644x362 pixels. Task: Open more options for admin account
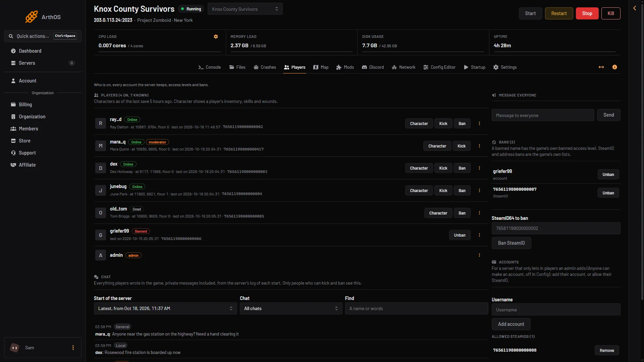click(479, 255)
